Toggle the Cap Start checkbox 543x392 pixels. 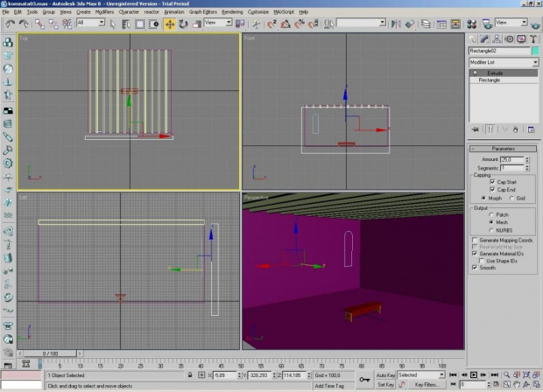pyautogui.click(x=492, y=182)
